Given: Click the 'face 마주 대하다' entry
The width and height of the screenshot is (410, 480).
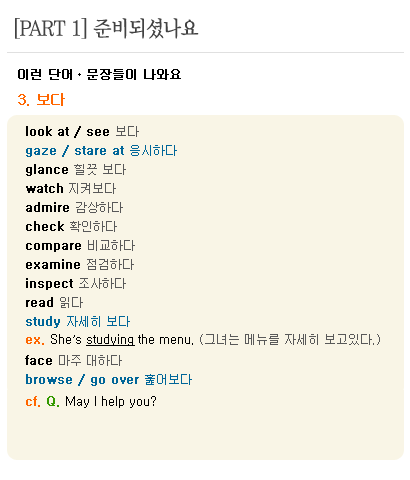Looking at the screenshot, I should click(74, 361).
